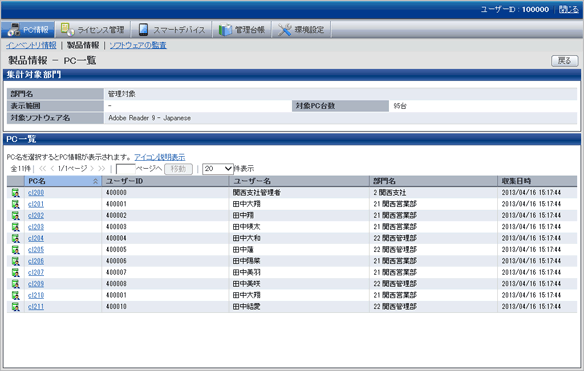Image resolution: width=584 pixels, height=371 pixels.
Task: Click the スマートデバイス phone icon
Action: click(143, 29)
